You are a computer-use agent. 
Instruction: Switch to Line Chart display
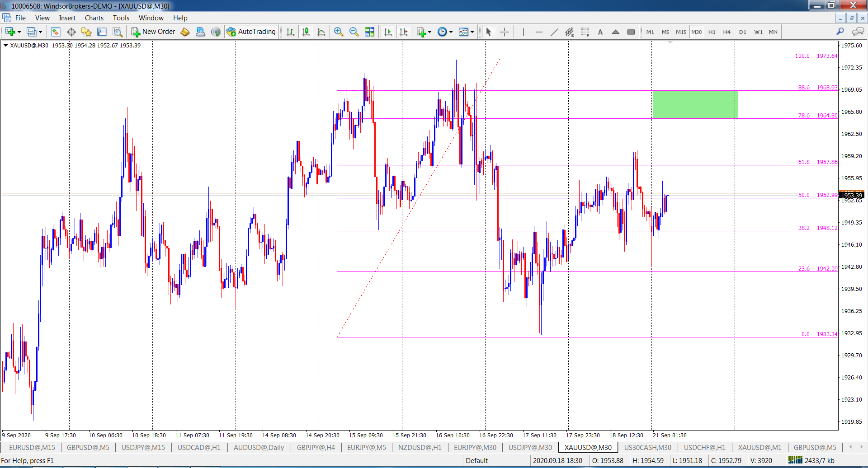click(x=321, y=32)
